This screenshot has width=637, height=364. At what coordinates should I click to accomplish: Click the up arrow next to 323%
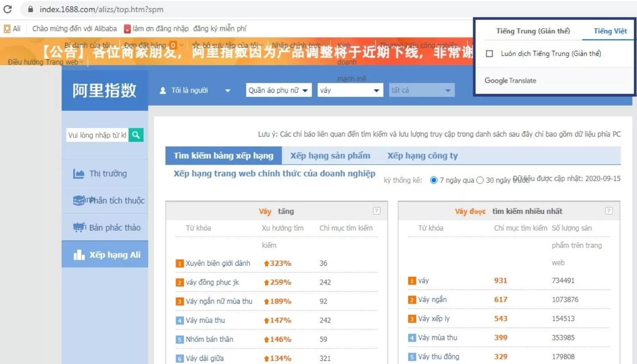pos(267,263)
